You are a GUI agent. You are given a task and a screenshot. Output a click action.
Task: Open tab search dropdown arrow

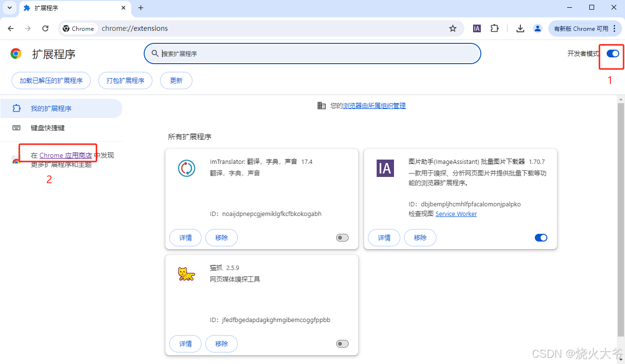10,8
